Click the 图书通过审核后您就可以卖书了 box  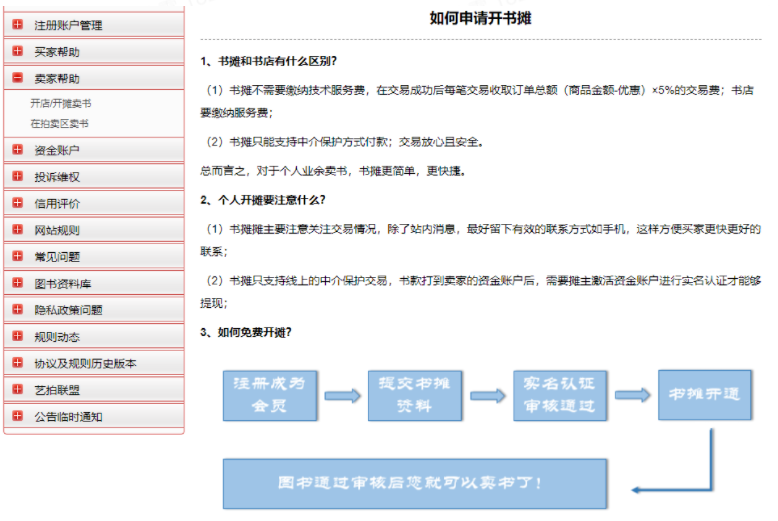click(x=415, y=484)
